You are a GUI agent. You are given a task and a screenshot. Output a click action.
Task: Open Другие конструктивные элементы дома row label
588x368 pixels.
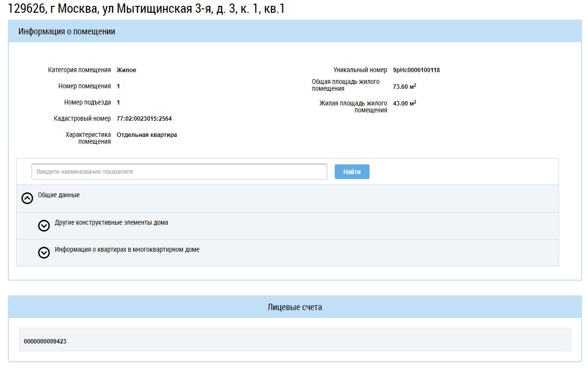(x=111, y=223)
